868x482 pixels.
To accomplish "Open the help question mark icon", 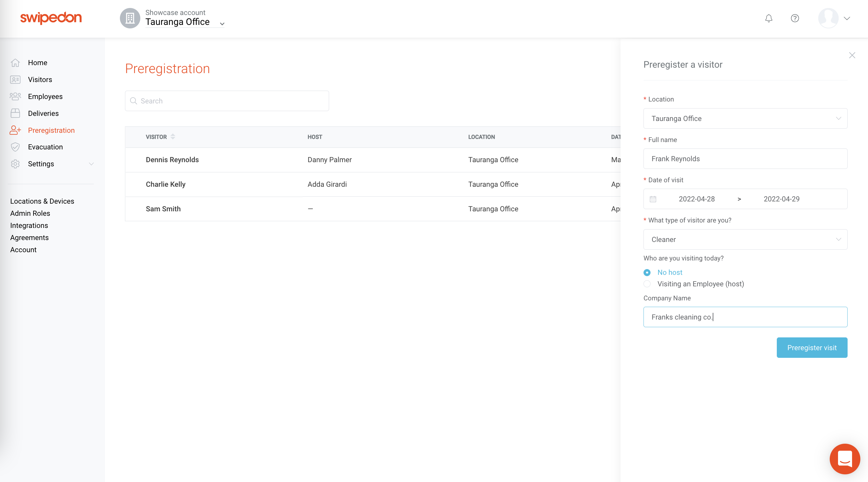I will 795,18.
